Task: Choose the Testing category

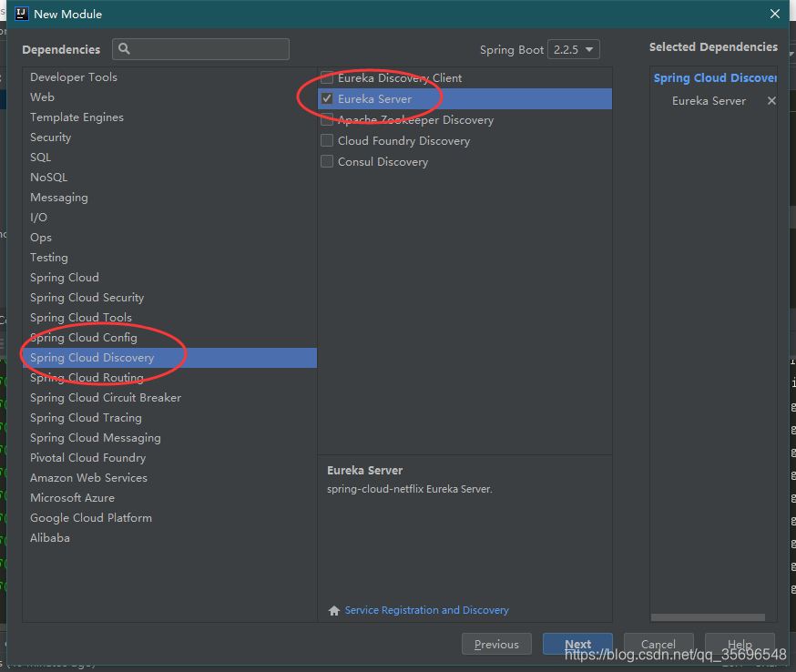Action: 169,258
